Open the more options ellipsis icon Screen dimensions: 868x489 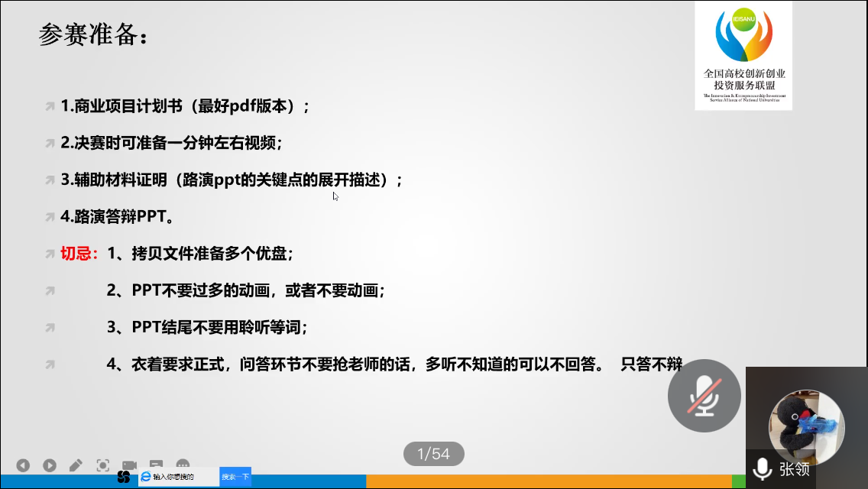pyautogui.click(x=183, y=465)
